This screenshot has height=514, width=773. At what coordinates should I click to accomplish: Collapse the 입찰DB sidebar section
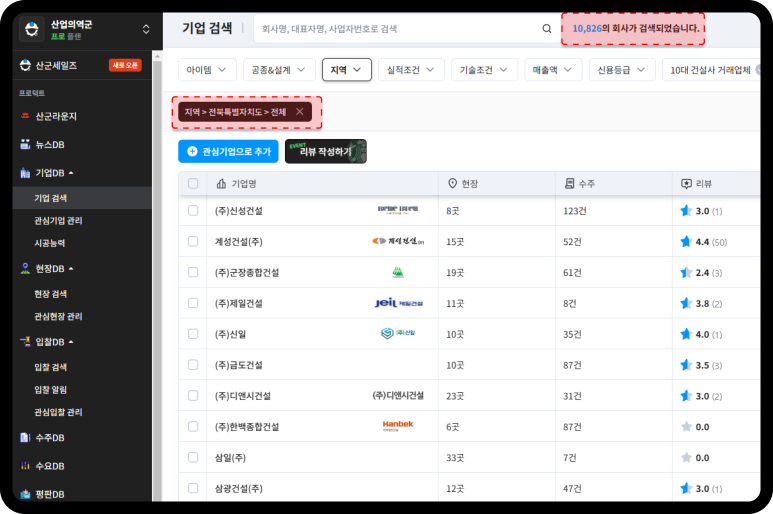click(x=71, y=342)
